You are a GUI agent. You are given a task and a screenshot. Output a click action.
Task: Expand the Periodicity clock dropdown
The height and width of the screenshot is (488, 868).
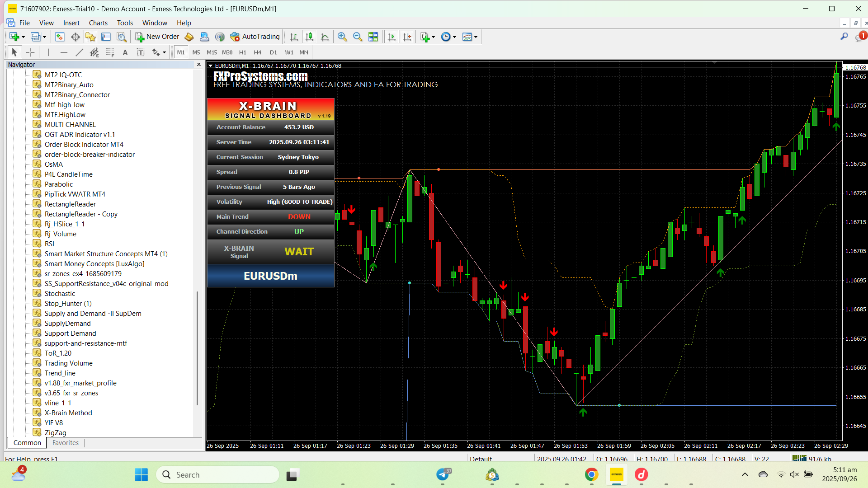coord(454,37)
